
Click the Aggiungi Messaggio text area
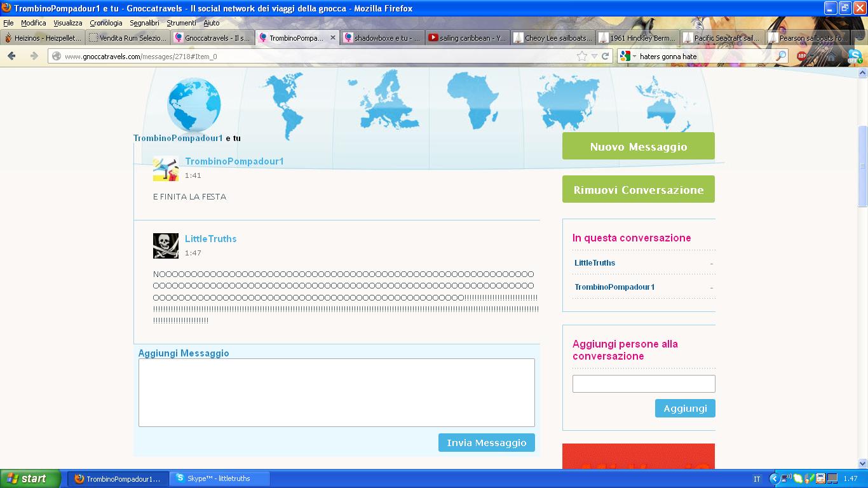click(336, 392)
